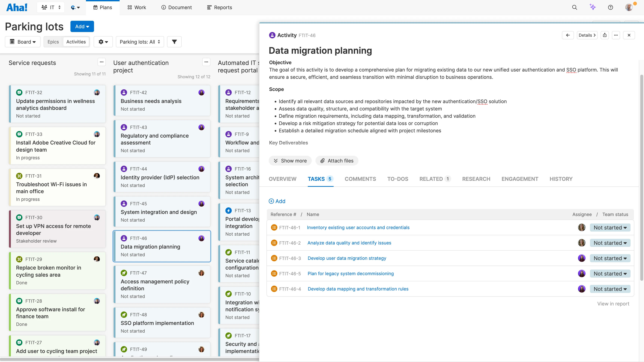Change FTIT-46-1 Not started status dropdown
This screenshot has width=644, height=362.
pos(610,228)
